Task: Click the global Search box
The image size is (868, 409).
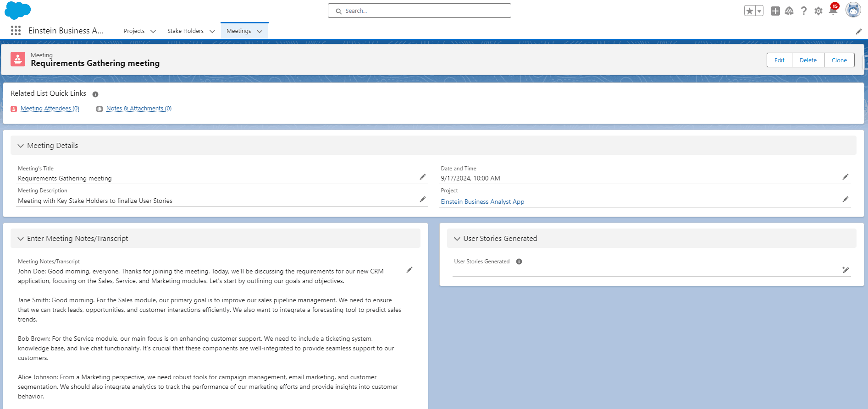Action: 420,11
